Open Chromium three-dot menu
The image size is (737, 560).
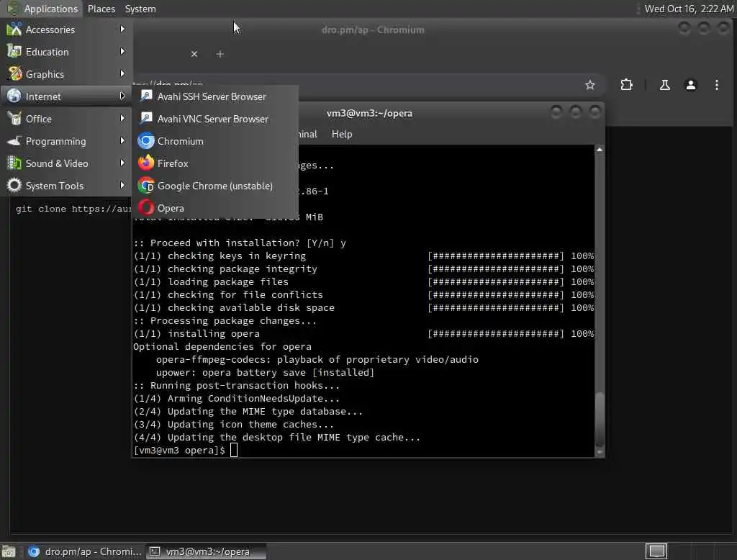(716, 85)
